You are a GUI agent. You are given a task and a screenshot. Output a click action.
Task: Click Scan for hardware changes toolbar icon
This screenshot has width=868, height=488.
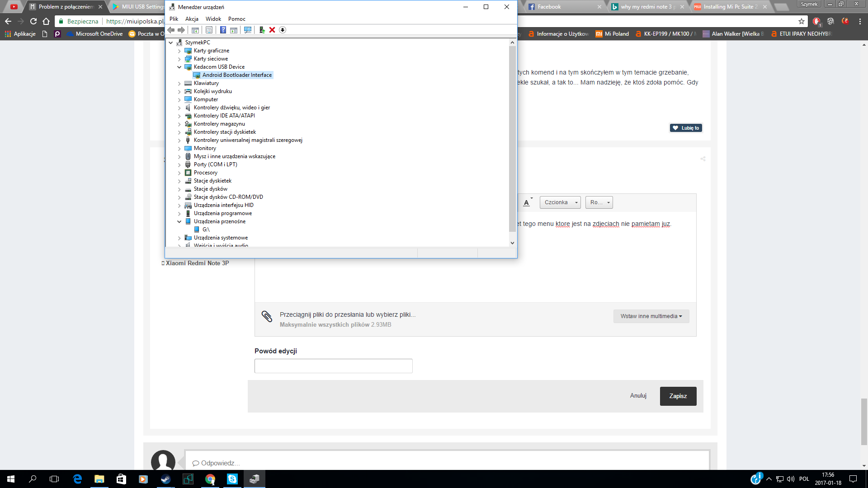point(248,30)
